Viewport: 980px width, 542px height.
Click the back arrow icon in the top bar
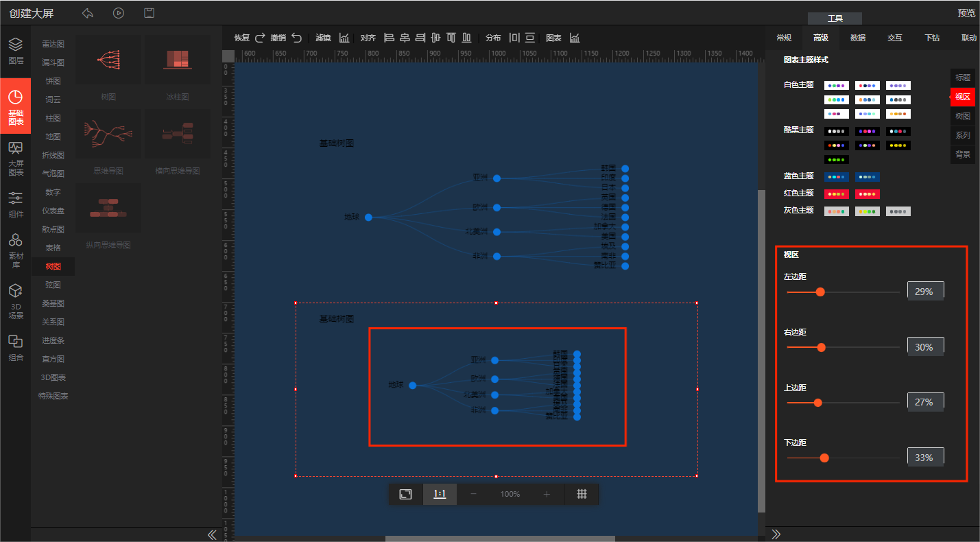[x=88, y=13]
